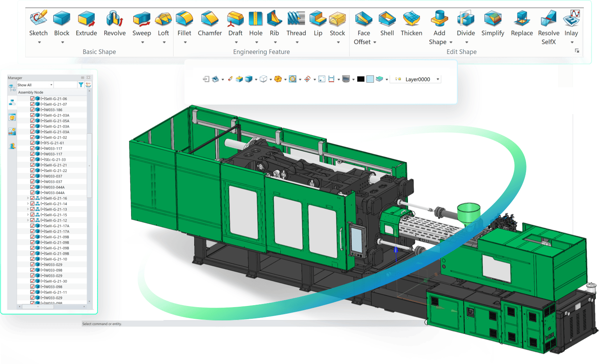599x364 pixels.
Task: Open the user role tab in Manager sidebar
Action: click(12, 146)
